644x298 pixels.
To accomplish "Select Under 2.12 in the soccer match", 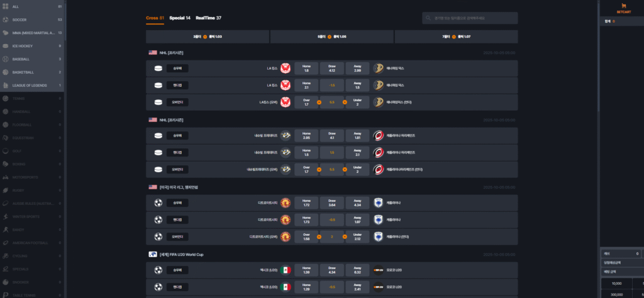I will coord(357,237).
